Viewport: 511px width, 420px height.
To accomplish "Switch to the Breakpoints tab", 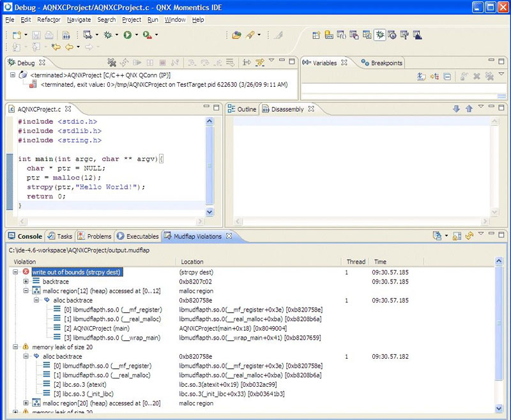I will [x=386, y=63].
